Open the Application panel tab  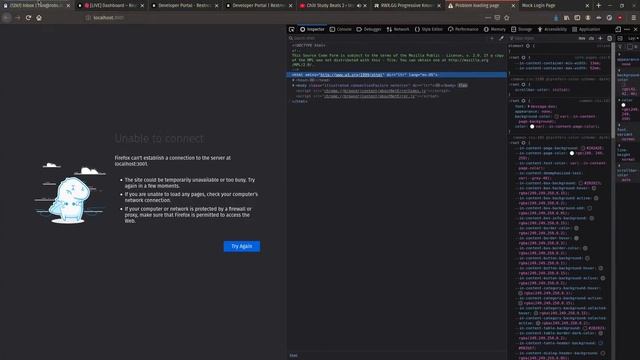[x=586, y=29]
